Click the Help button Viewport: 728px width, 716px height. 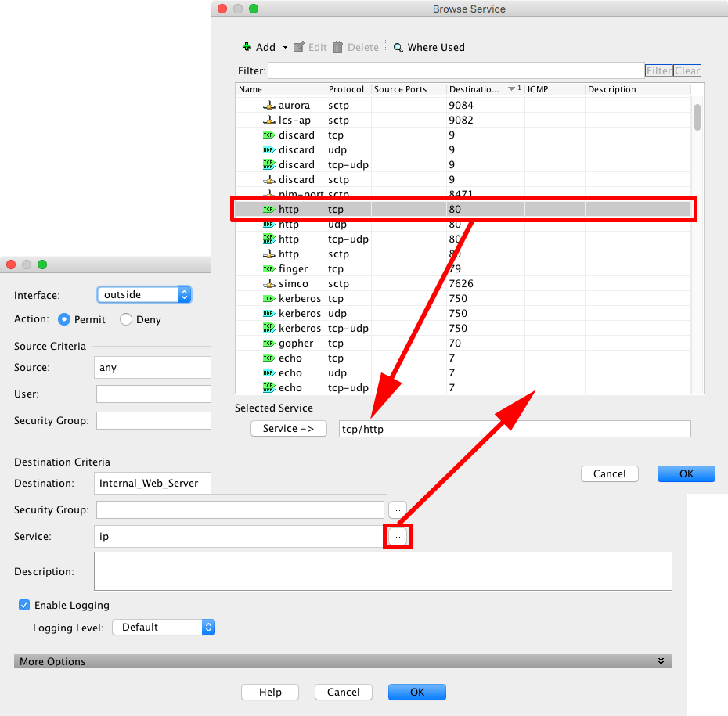click(x=269, y=692)
